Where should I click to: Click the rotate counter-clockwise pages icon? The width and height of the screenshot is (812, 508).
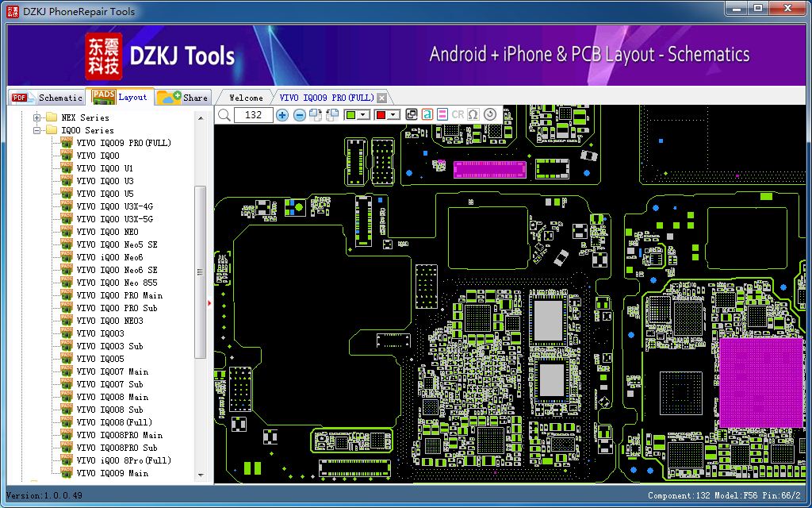pos(331,115)
